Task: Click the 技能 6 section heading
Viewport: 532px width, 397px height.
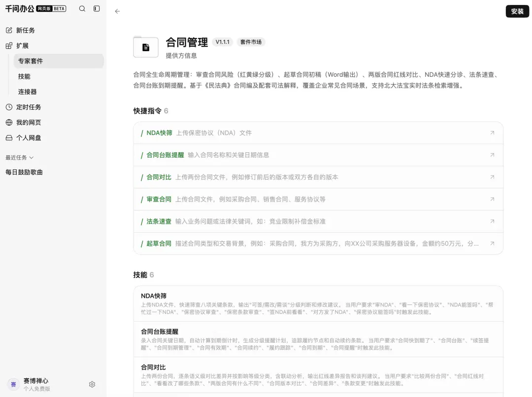Action: coord(143,274)
